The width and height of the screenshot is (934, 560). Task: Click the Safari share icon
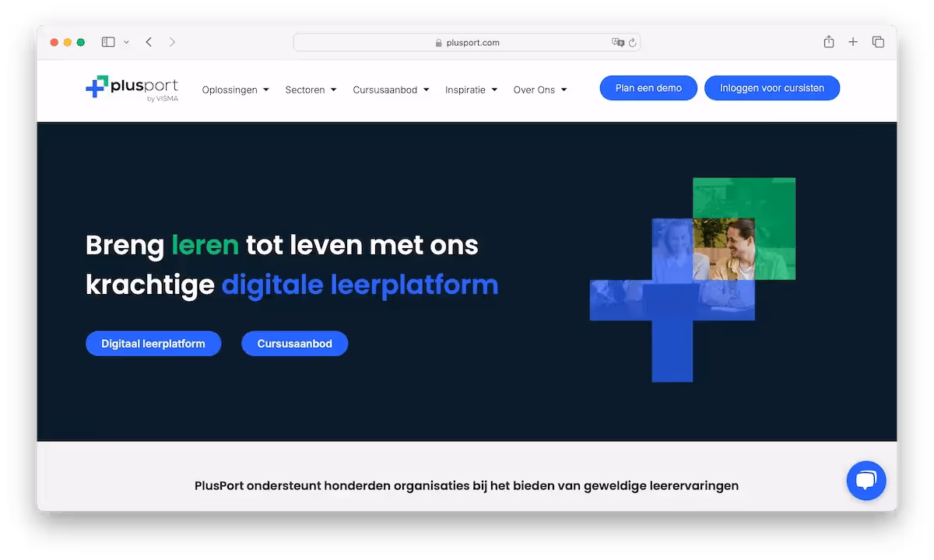click(x=828, y=42)
